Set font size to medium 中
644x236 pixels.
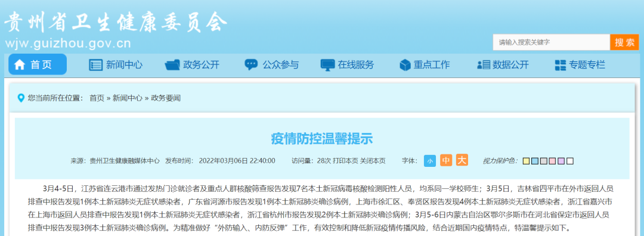(446, 160)
